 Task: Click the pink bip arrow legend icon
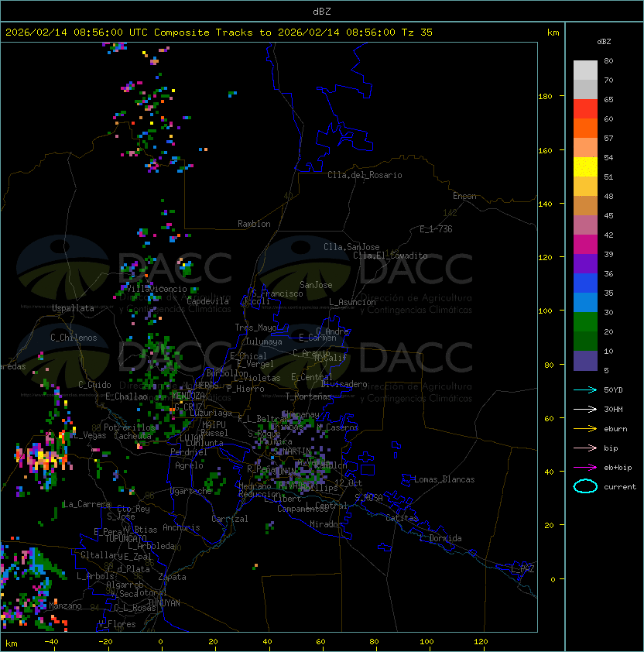[585, 448]
